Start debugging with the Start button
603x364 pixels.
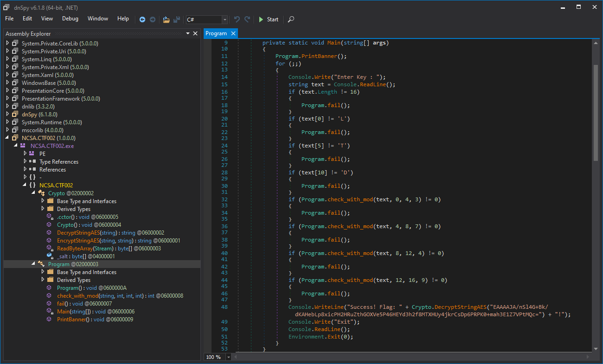(268, 19)
